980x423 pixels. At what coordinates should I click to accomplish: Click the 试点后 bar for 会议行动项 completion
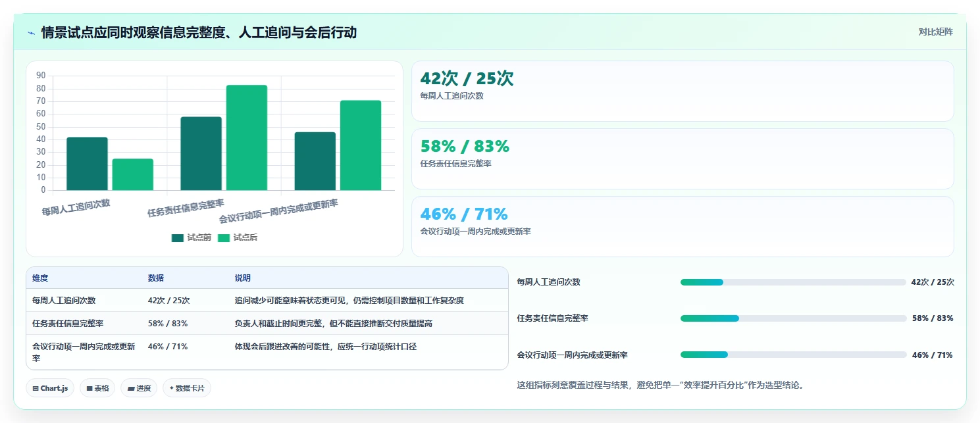pyautogui.click(x=361, y=145)
